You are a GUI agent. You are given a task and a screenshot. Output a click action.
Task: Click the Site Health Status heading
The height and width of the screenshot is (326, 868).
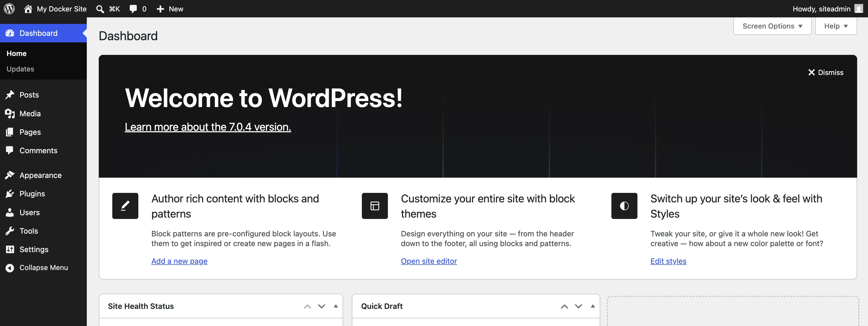tap(141, 306)
